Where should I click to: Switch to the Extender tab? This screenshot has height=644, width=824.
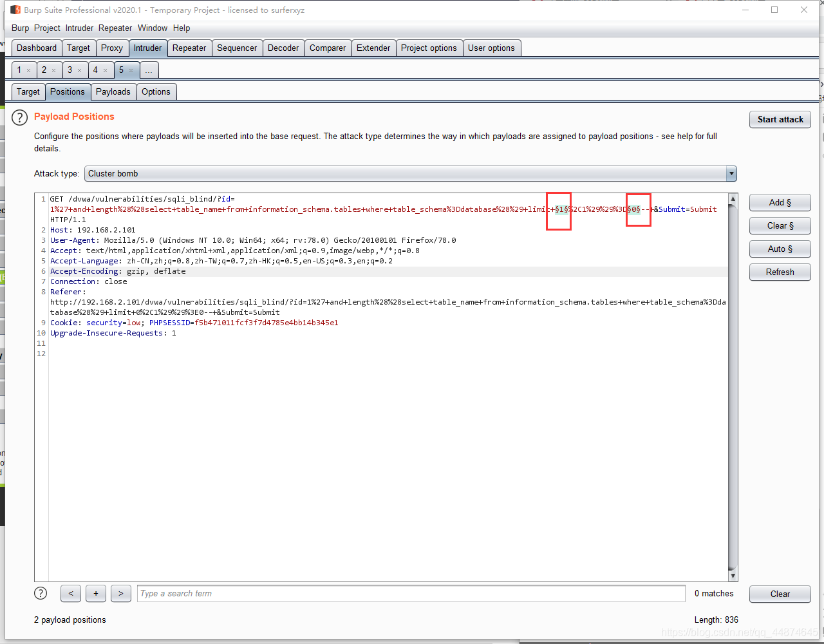tap(373, 48)
